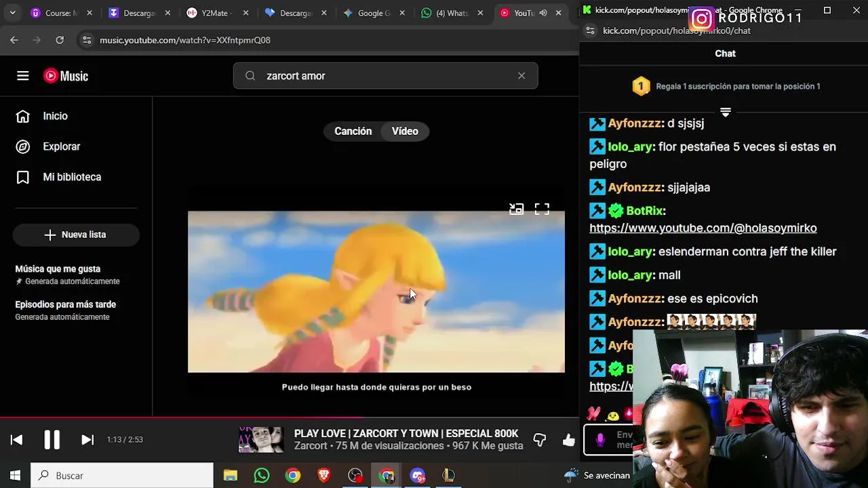
Task: Open Discord from the taskbar
Action: (x=418, y=476)
